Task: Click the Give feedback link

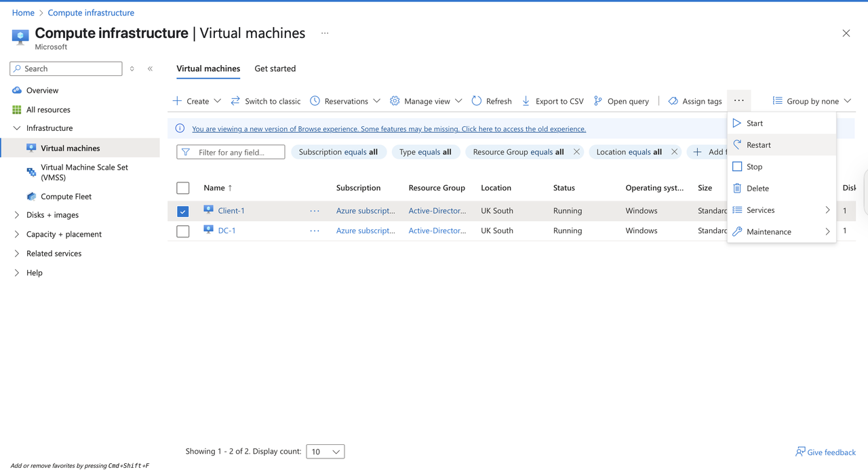Action: pyautogui.click(x=831, y=452)
